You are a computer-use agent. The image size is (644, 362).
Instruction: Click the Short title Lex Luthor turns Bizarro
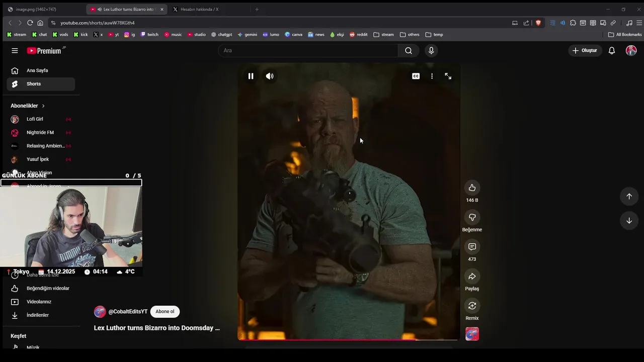(x=156, y=328)
